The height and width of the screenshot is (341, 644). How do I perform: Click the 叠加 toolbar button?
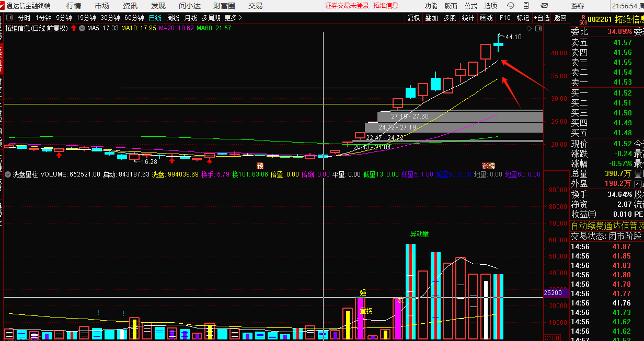431,18
